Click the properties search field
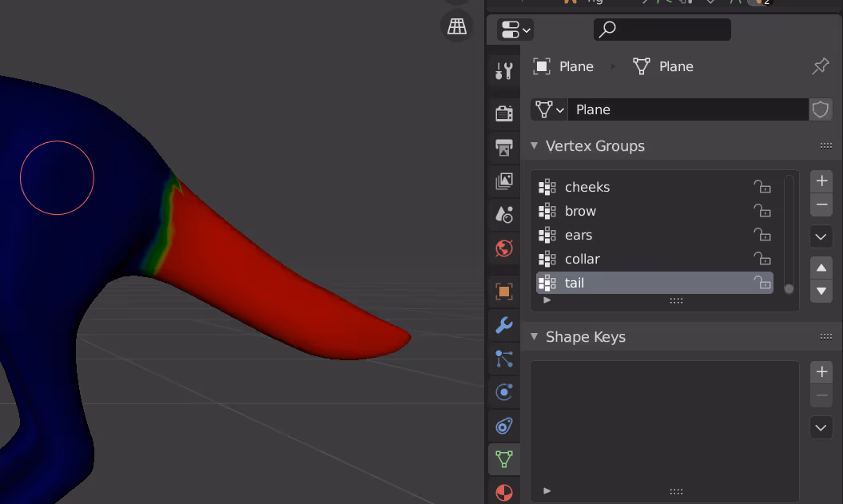Viewport: 843px width, 504px height. click(x=662, y=30)
